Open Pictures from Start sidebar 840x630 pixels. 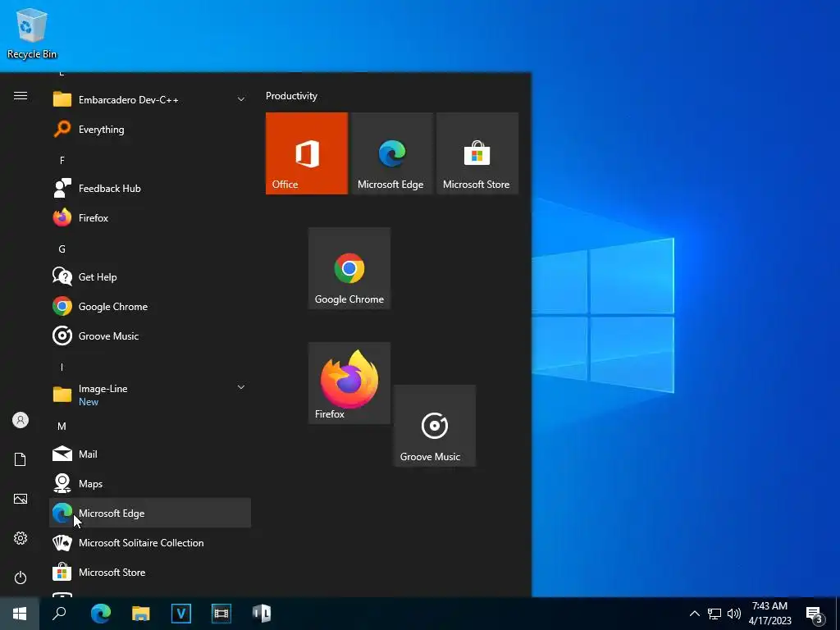click(x=21, y=499)
